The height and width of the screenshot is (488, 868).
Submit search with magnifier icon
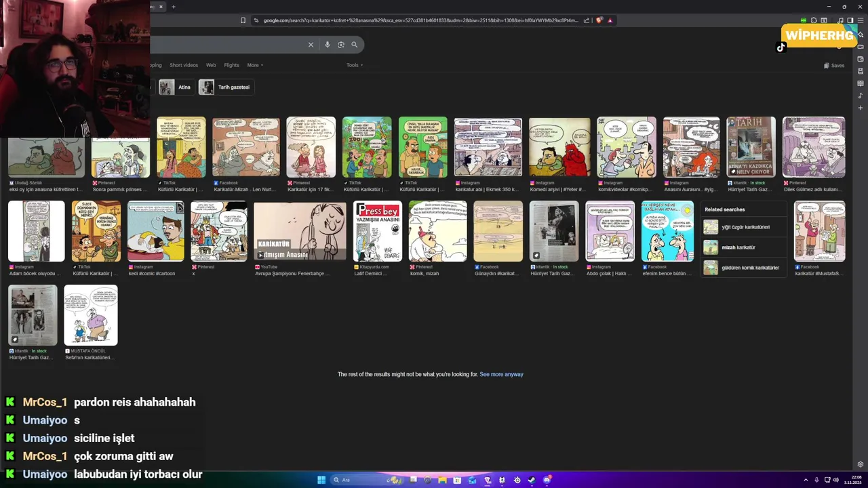354,45
